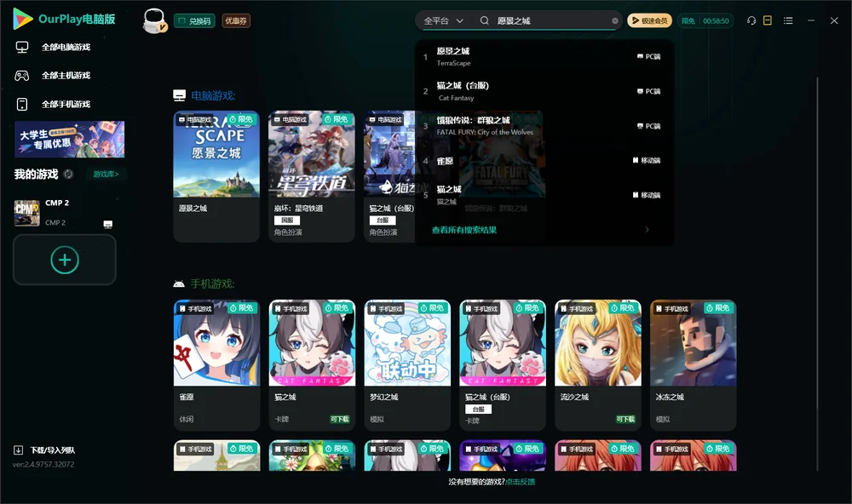Viewport: 852px width, 504px height.
Task: Select search suggestion 愿景之城 TerraScape
Action: 544,56
